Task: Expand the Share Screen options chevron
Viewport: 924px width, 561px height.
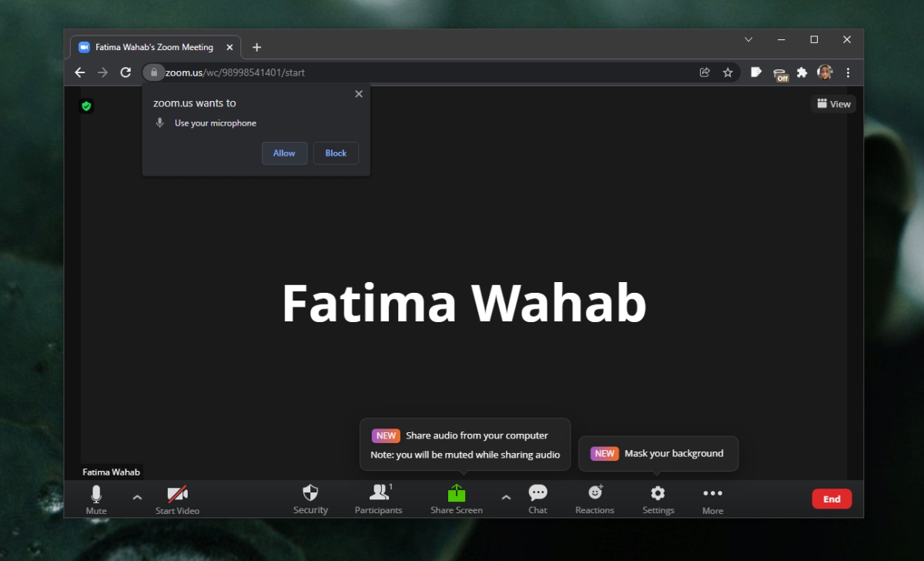Action: [506, 499]
